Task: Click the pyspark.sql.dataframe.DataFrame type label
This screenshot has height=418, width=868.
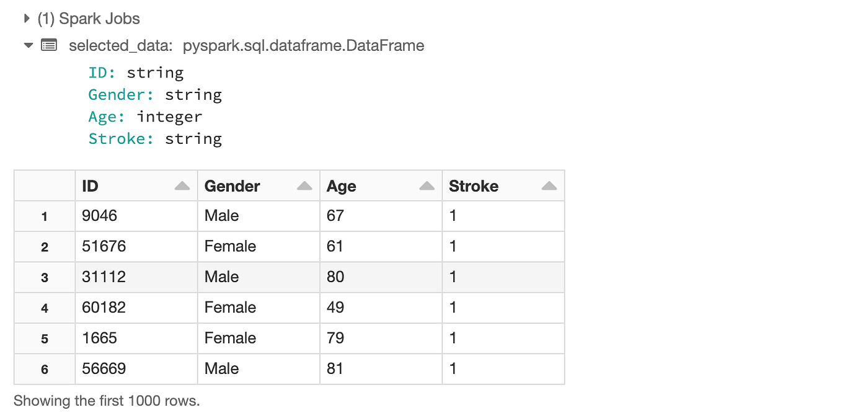Action: [303, 45]
